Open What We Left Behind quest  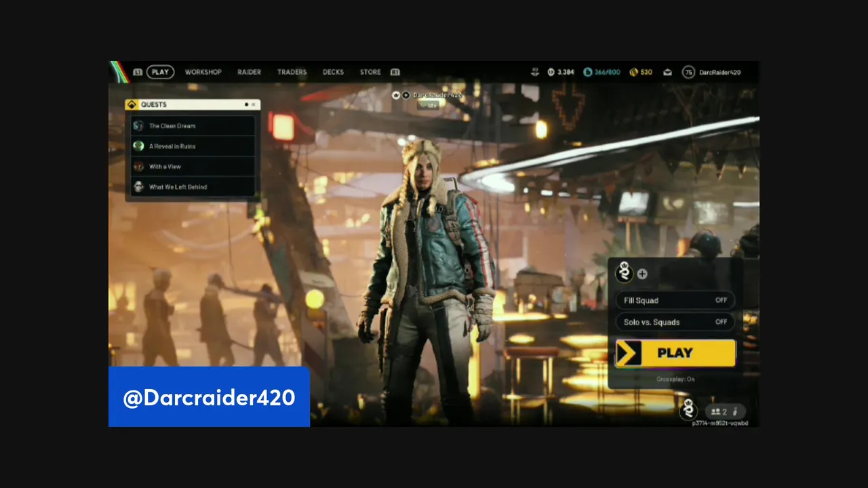(x=193, y=186)
